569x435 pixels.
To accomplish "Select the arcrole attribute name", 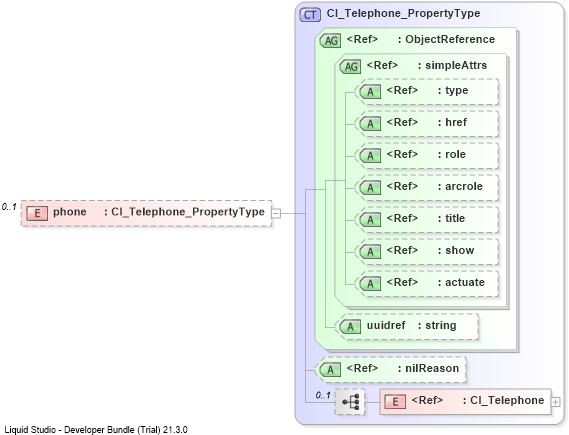I will [x=464, y=186].
